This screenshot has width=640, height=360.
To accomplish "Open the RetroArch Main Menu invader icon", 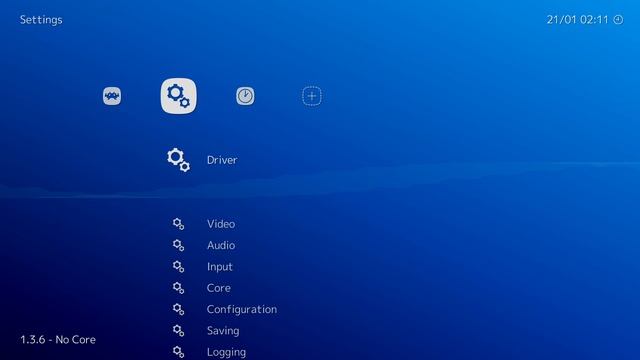I will point(112,96).
